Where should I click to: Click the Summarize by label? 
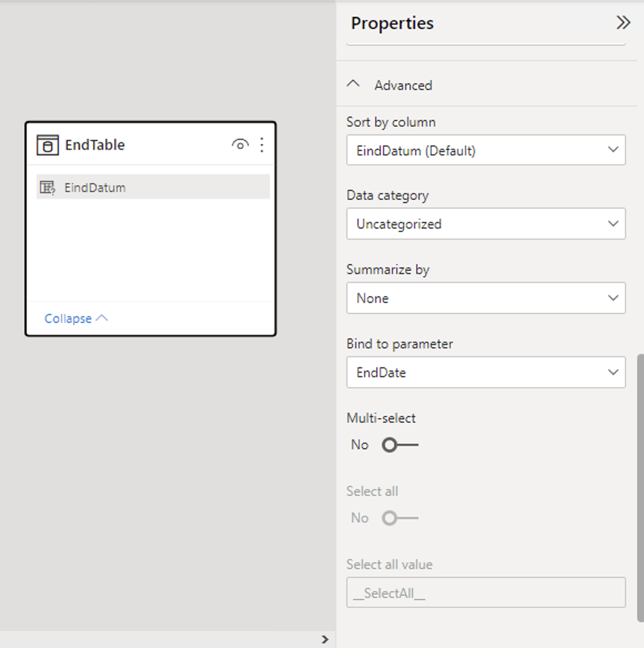388,270
